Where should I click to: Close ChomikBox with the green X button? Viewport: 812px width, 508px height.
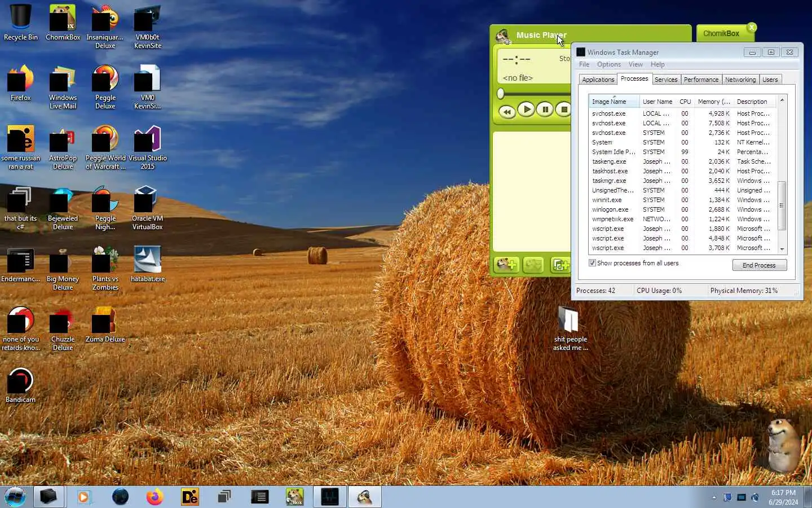(752, 27)
